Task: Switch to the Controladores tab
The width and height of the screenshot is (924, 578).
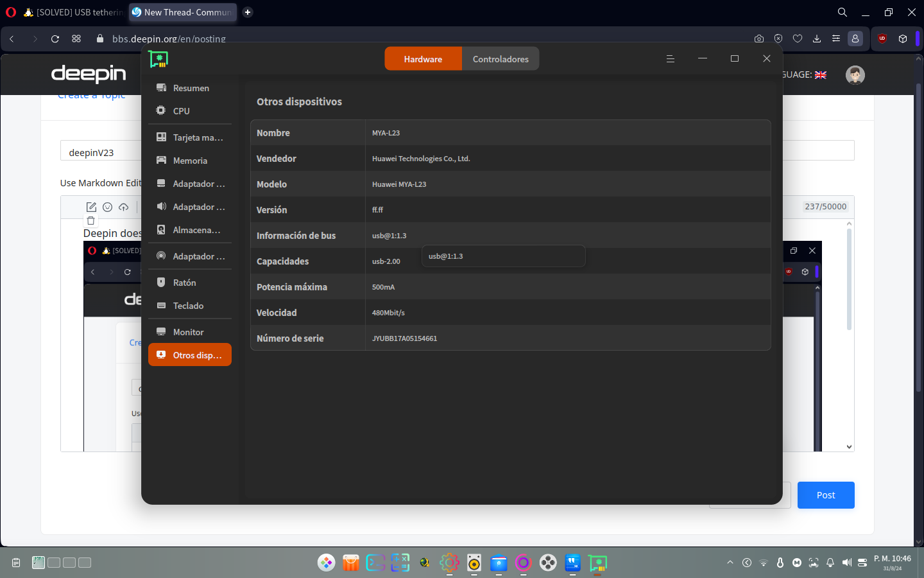Action: [501, 59]
